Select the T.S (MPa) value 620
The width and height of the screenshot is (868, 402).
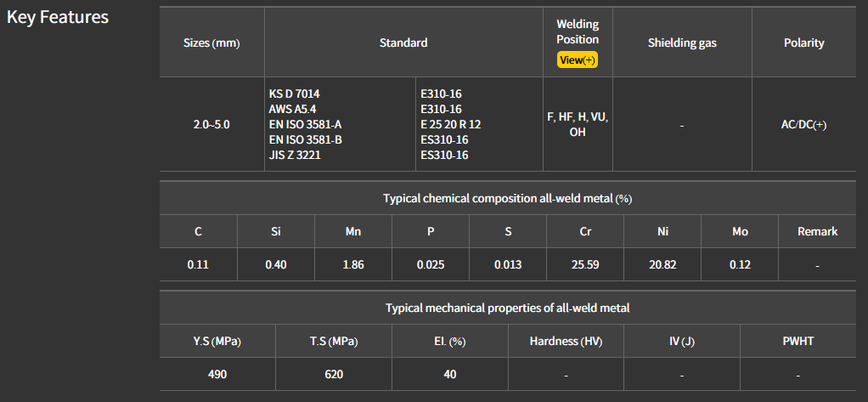[x=334, y=374]
